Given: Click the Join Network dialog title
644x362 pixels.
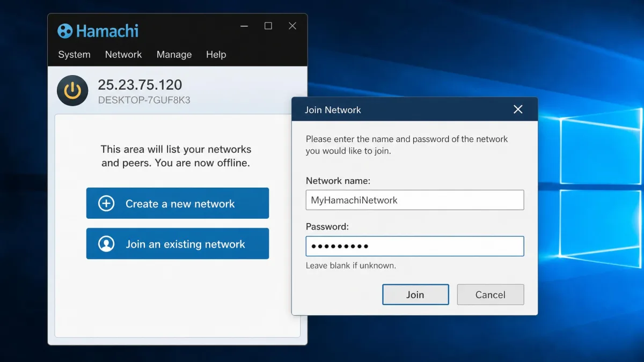Looking at the screenshot, I should click(x=333, y=110).
